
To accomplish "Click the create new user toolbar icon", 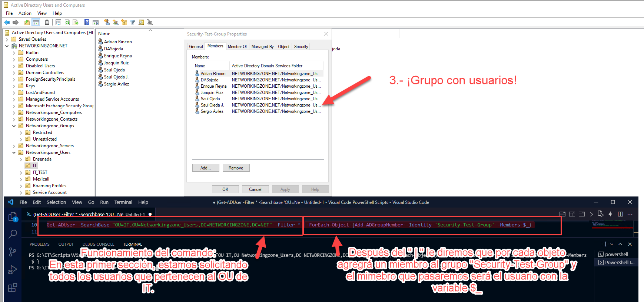I will coord(107,23).
